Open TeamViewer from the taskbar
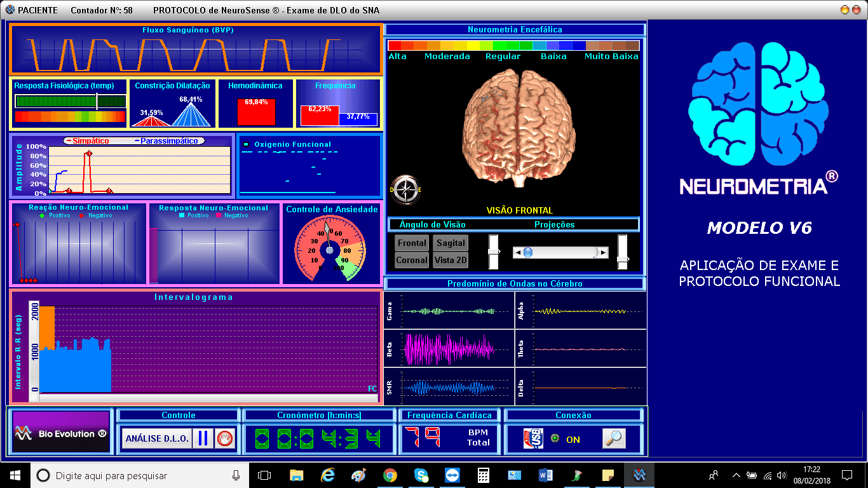The width and height of the screenshot is (868, 488). [x=452, y=475]
